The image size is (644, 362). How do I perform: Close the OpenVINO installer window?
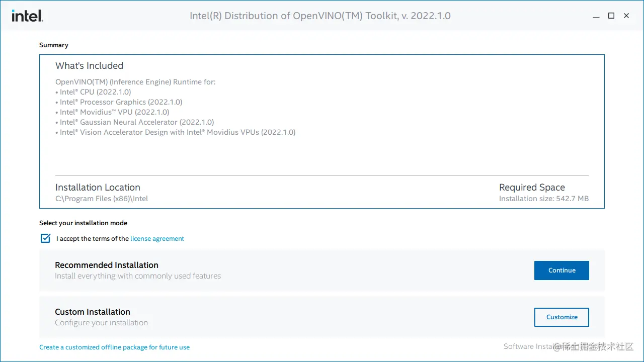click(x=626, y=16)
